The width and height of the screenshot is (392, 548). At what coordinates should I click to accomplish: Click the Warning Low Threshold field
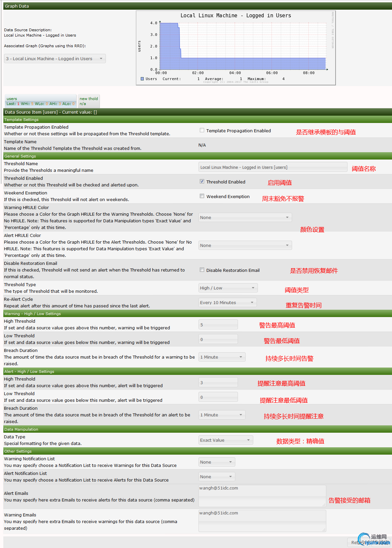pos(218,339)
